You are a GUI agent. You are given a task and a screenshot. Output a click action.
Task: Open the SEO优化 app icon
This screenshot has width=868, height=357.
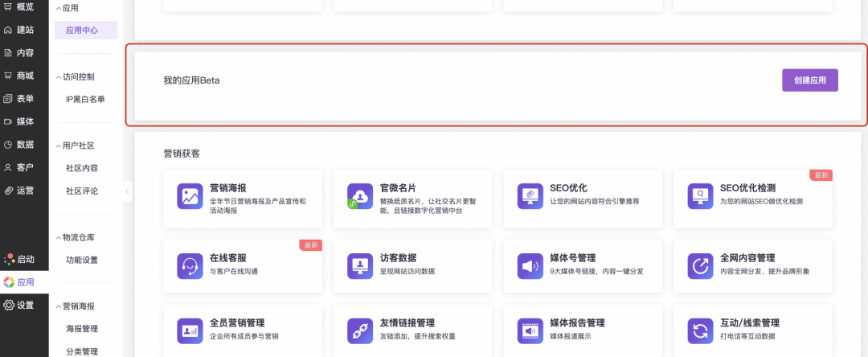click(x=530, y=196)
